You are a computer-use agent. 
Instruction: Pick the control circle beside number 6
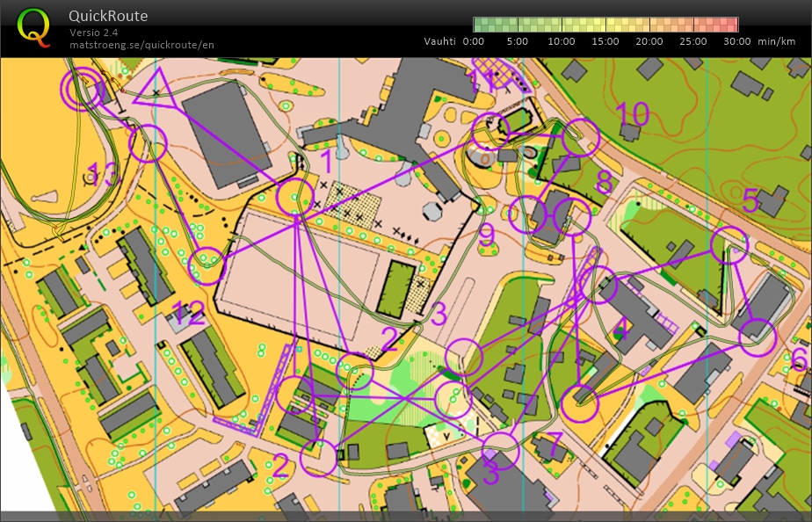point(758,337)
